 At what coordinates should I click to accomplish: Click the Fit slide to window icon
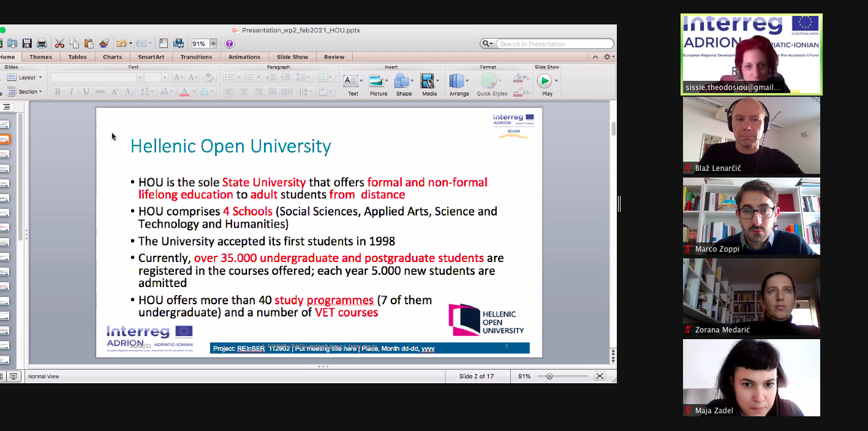[x=599, y=376]
